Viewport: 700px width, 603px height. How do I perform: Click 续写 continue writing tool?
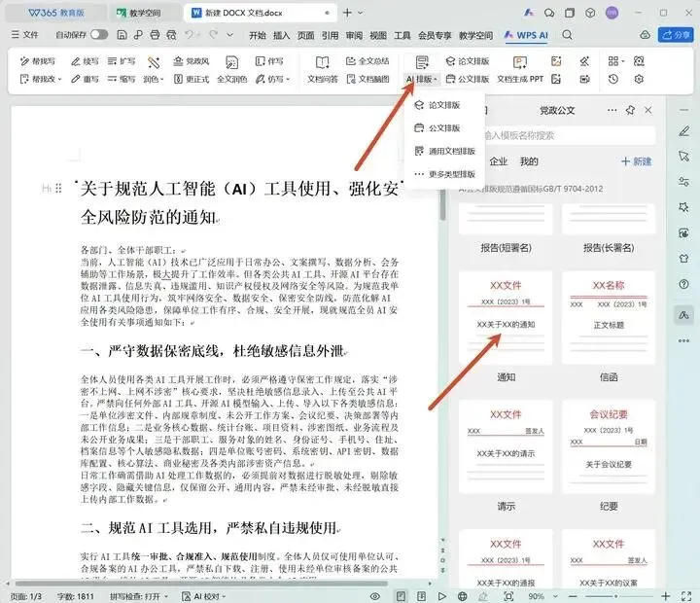point(85,61)
